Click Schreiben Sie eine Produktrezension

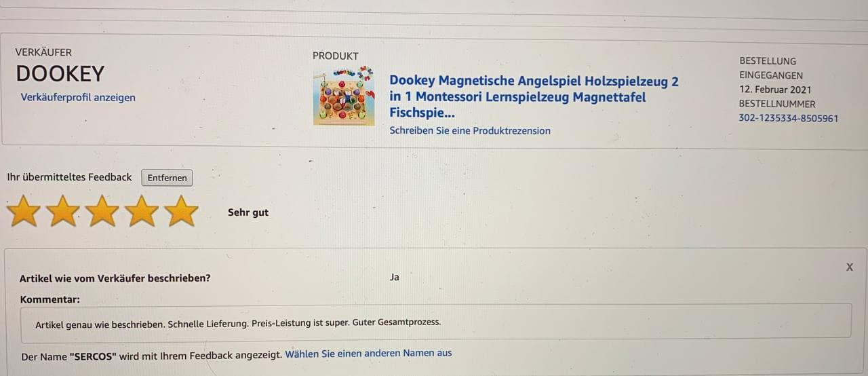[x=470, y=130]
